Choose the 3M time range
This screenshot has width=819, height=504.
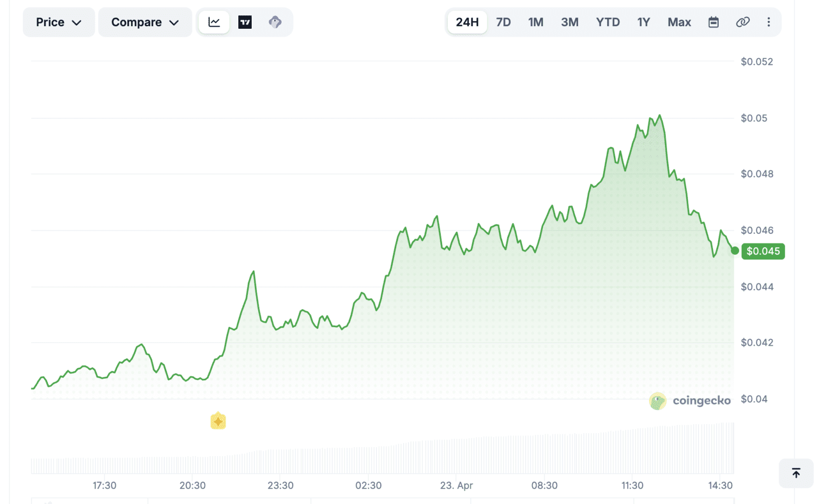pyautogui.click(x=569, y=22)
